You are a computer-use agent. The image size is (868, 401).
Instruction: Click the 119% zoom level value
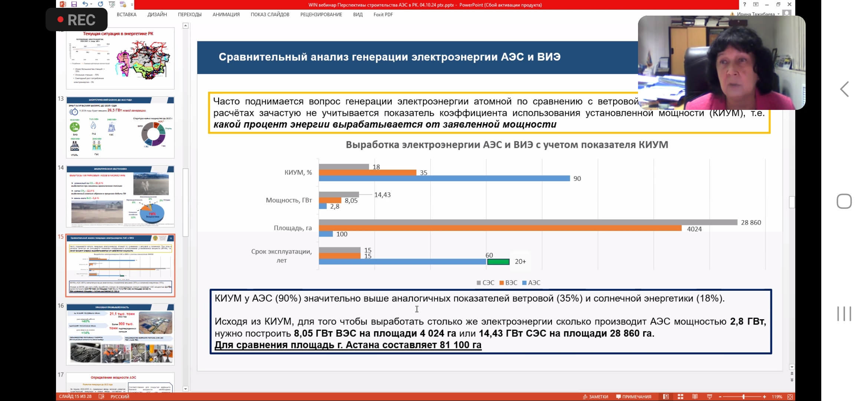(777, 397)
